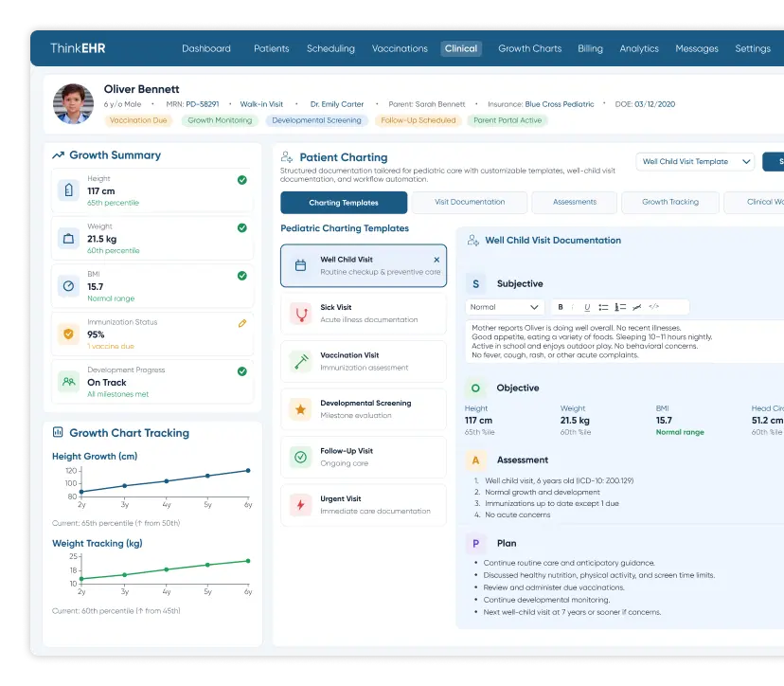
Task: Open the Dashboard menu
Action: click(x=206, y=48)
